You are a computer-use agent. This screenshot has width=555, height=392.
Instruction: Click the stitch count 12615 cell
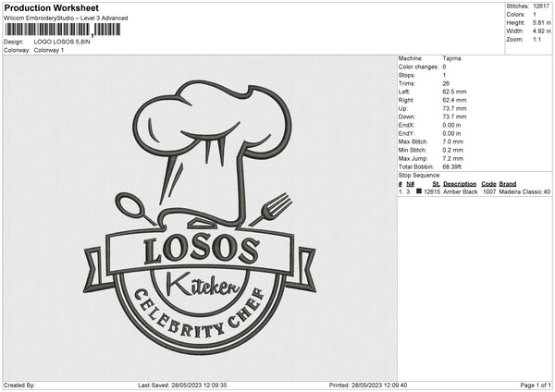pyautogui.click(x=432, y=191)
